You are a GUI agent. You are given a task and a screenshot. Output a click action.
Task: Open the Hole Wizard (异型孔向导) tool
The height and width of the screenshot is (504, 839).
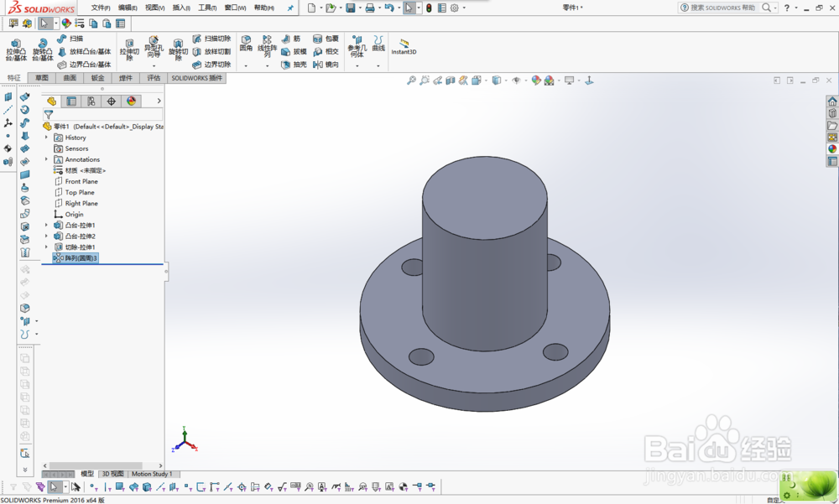point(154,47)
